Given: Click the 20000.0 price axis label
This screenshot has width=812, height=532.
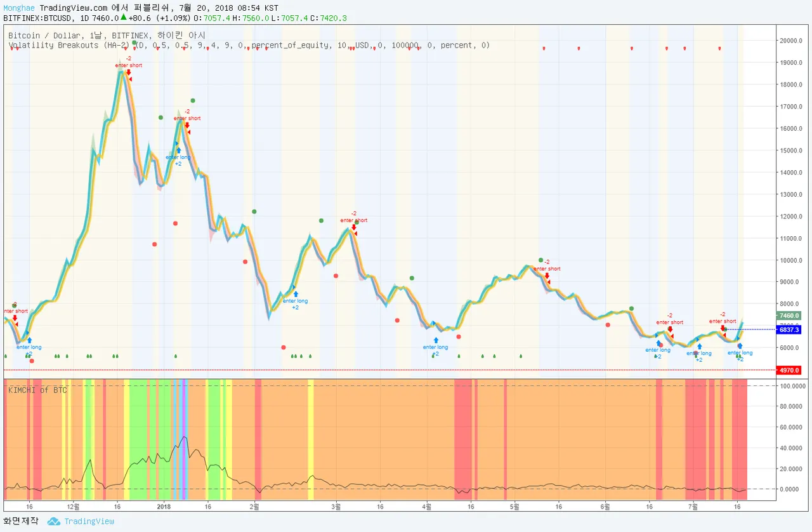Looking at the screenshot, I should (x=790, y=41).
